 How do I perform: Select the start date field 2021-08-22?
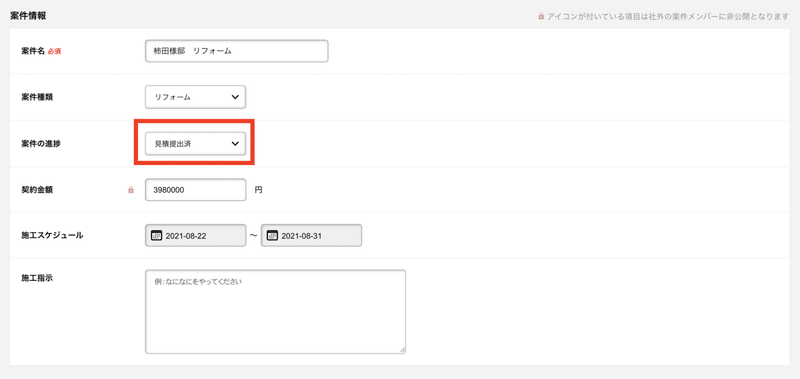[195, 236]
